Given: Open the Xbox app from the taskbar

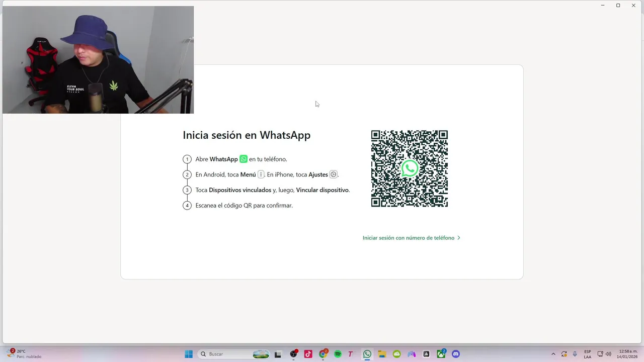Looking at the screenshot, I should [x=441, y=354].
